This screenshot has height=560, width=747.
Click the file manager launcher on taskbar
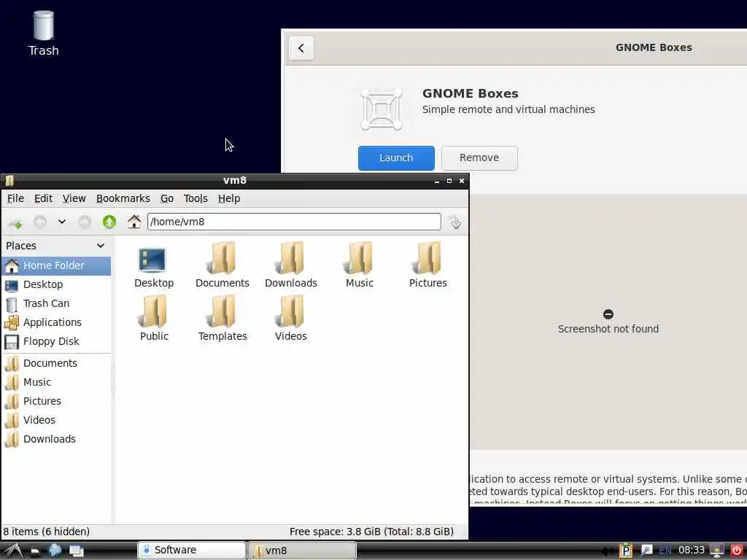35,551
